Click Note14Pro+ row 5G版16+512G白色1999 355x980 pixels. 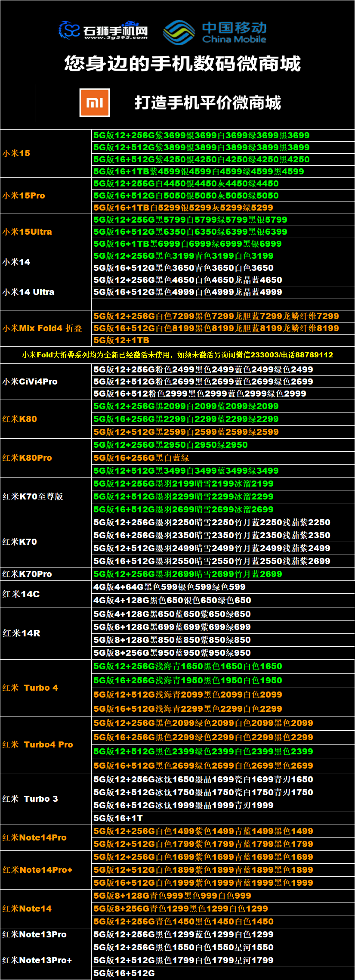[x=223, y=883]
